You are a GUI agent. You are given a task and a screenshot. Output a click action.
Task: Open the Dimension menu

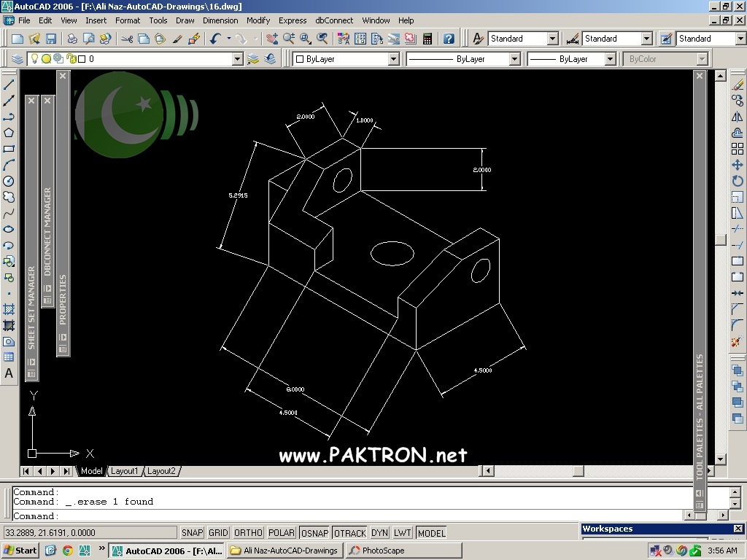coord(220,20)
